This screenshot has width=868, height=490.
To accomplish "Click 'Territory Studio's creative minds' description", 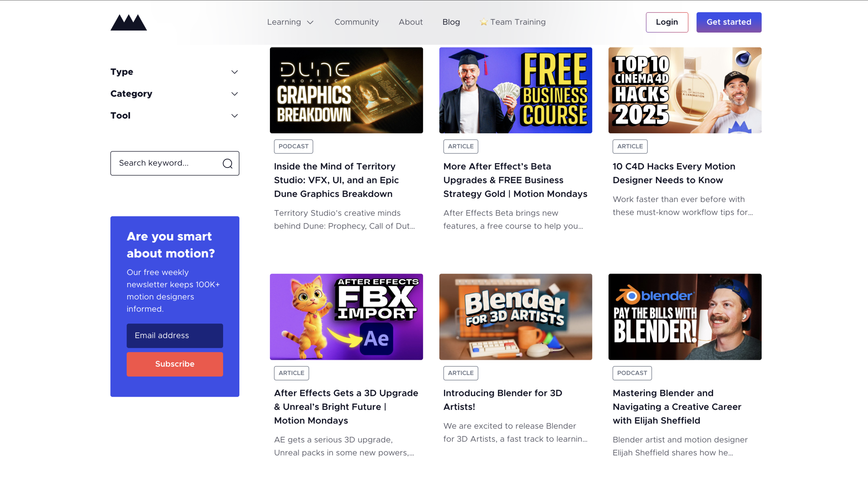I will click(344, 219).
